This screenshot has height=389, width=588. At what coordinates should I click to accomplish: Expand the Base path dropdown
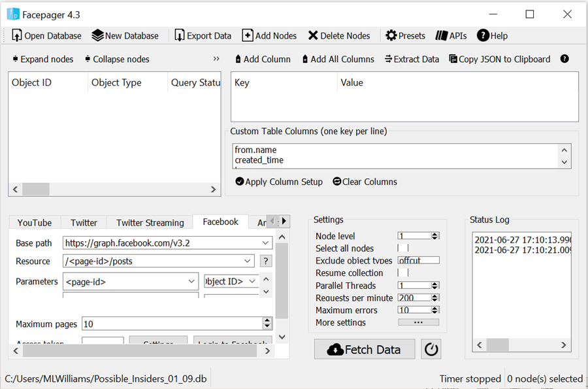coord(265,243)
